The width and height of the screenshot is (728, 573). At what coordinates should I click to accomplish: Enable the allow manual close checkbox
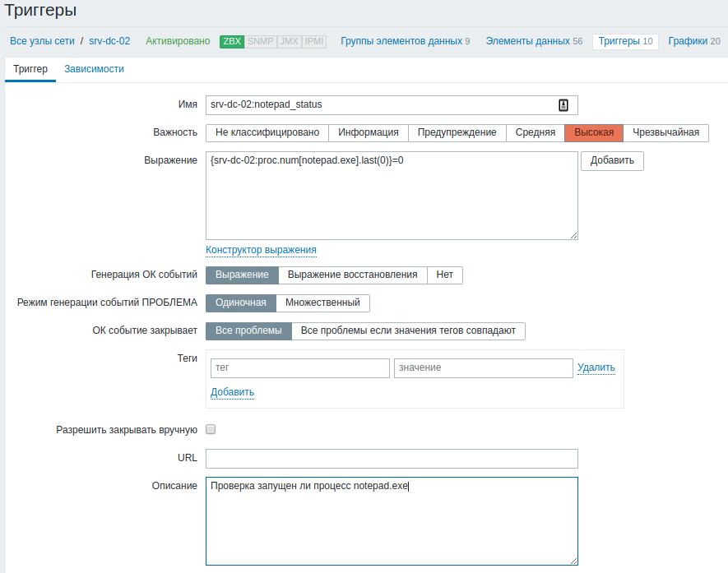(211, 429)
